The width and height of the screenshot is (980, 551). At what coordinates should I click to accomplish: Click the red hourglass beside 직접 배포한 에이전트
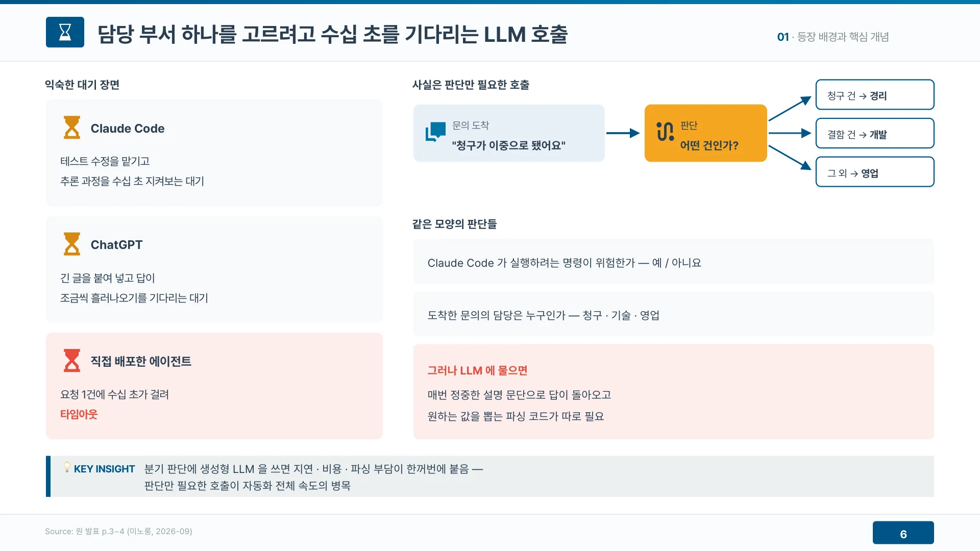(x=72, y=360)
